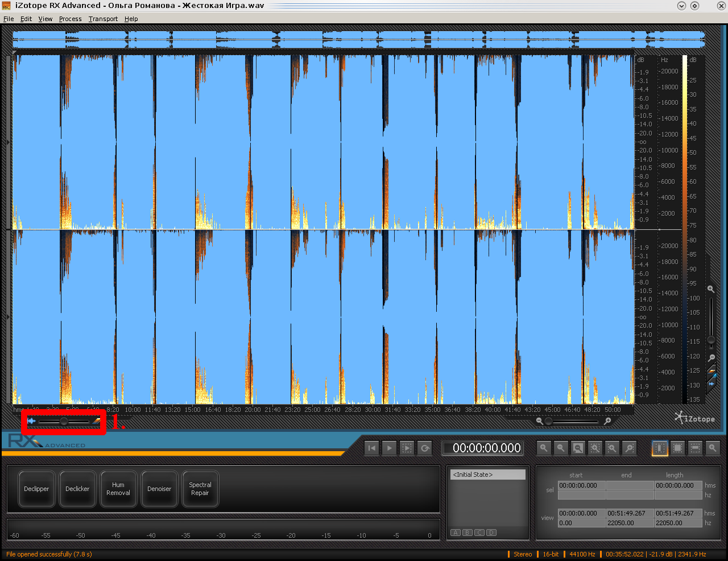Image resolution: width=728 pixels, height=561 pixels.
Task: Click the zoom selection start icon
Action: [x=612, y=448]
